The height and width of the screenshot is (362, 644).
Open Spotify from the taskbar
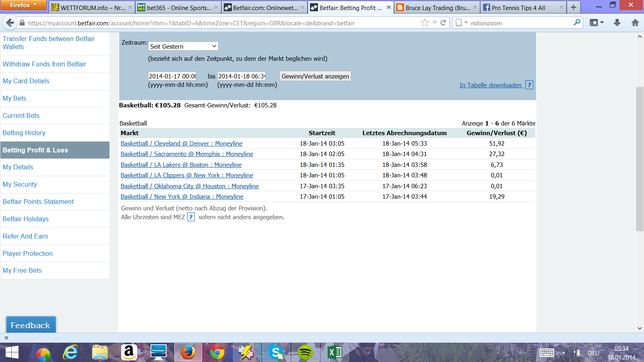pos(305,353)
